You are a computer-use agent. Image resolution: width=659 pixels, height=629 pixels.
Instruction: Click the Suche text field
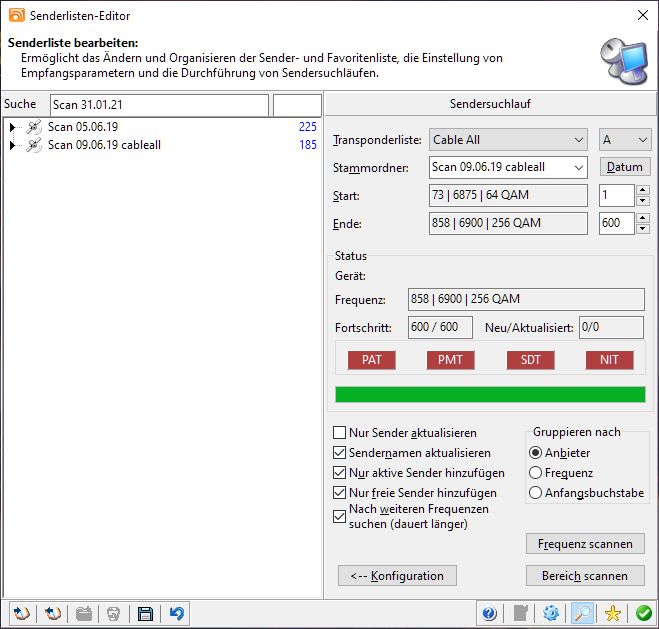[159, 105]
